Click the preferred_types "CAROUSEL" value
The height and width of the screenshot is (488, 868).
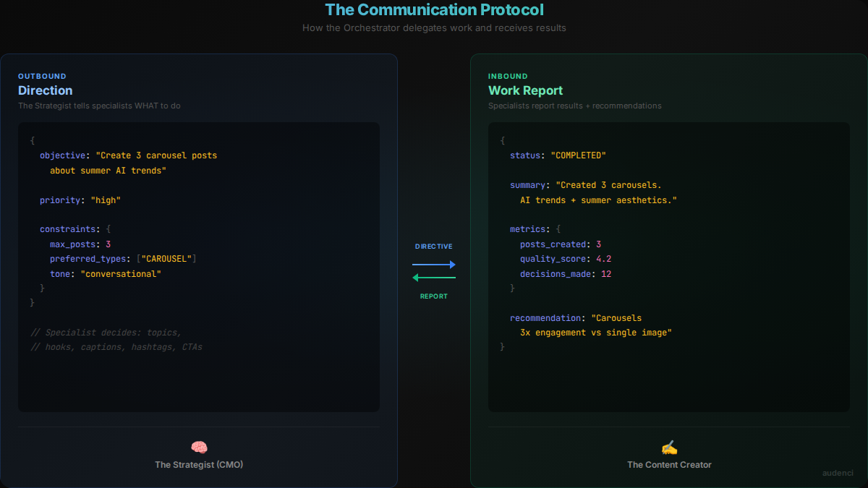166,259
